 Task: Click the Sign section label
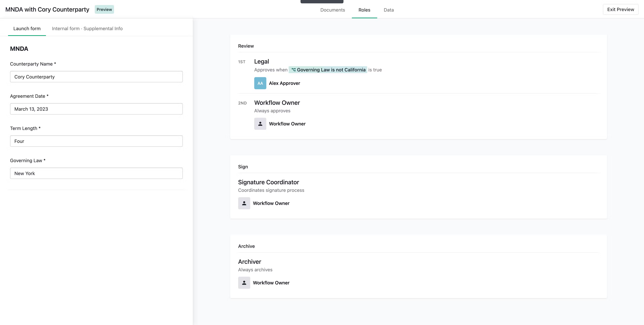(x=243, y=167)
